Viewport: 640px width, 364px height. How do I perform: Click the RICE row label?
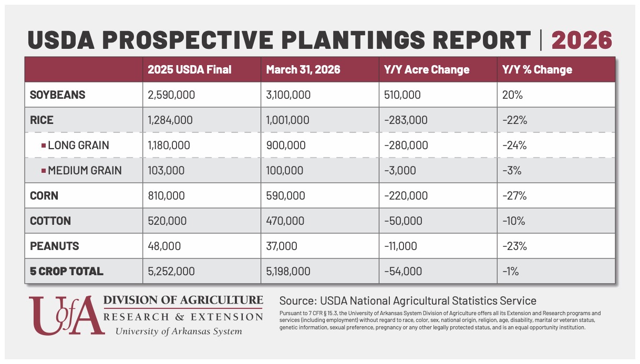[42, 120]
